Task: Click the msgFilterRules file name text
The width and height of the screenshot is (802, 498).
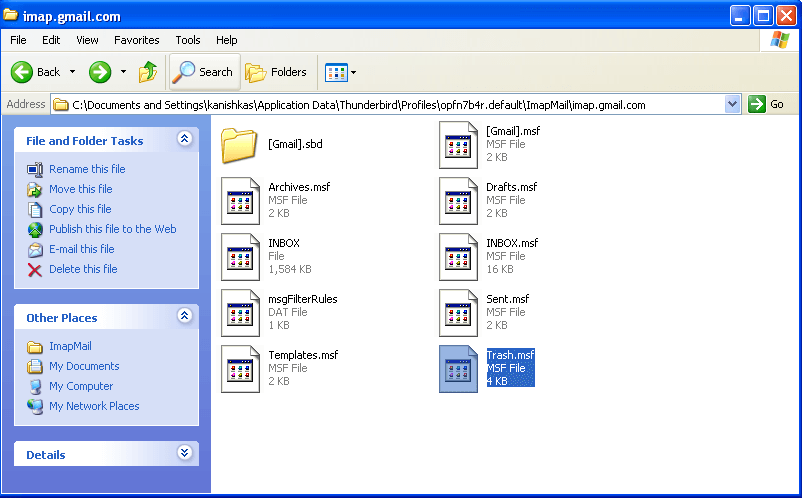Action: pos(303,299)
